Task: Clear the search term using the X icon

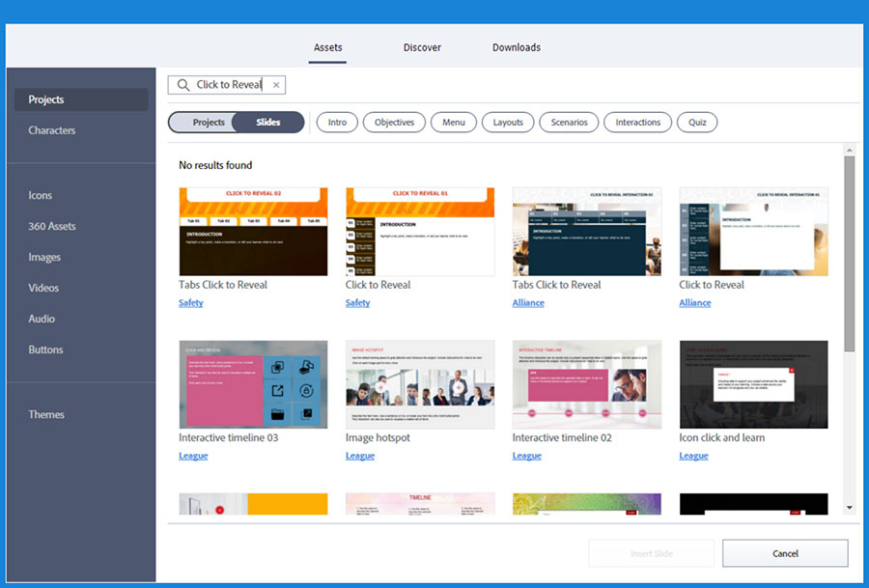Action: point(276,85)
